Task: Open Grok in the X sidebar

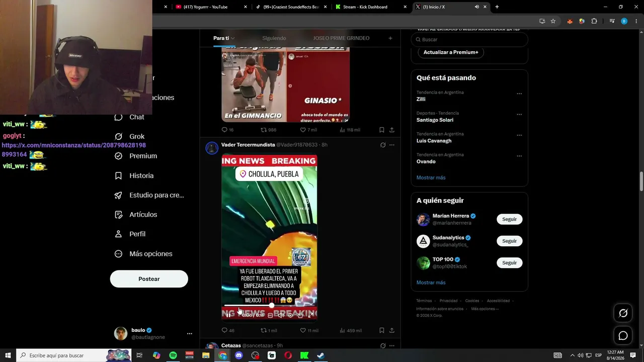Action: [129, 137]
